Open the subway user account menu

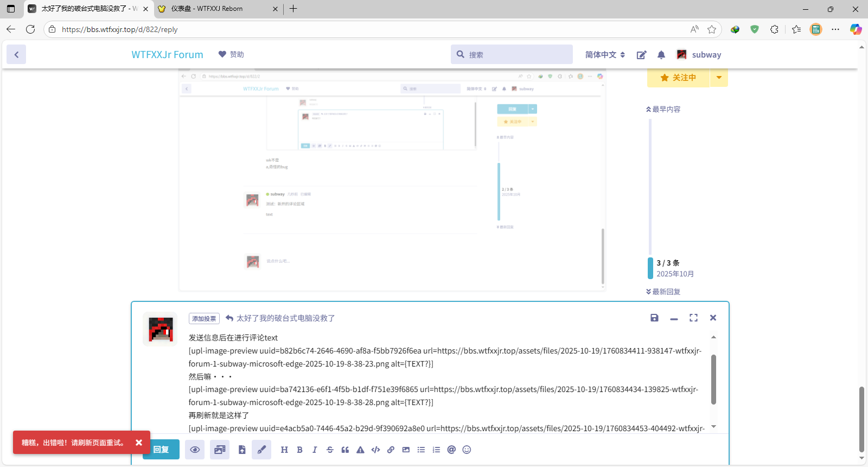699,55
